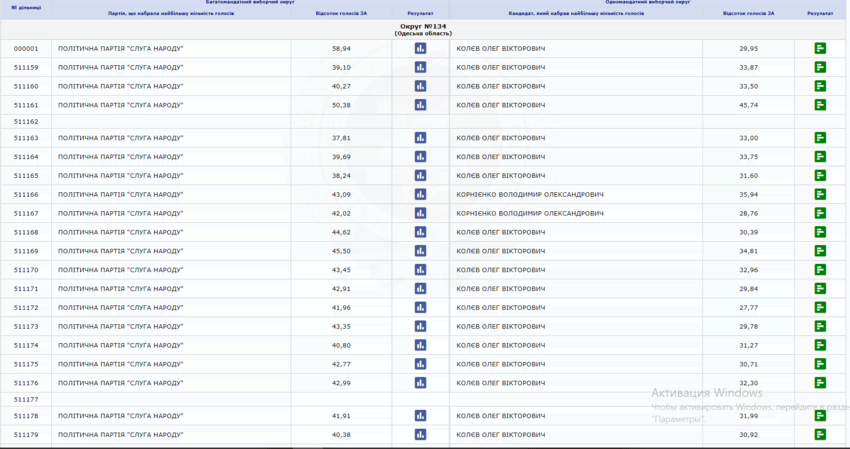The height and width of the screenshot is (449, 850).
Task: Open green candidate results icon for precinct 511159
Action: coord(820,67)
